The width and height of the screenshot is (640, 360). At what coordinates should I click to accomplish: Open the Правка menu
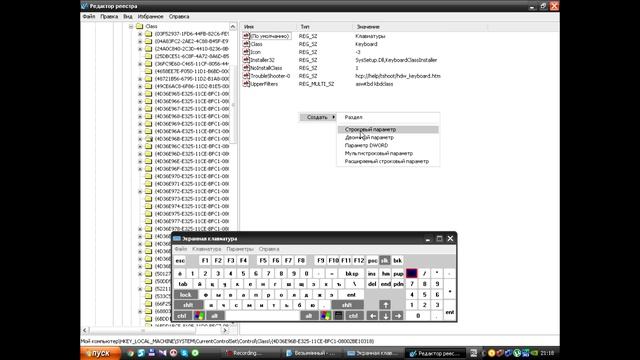[x=109, y=16]
